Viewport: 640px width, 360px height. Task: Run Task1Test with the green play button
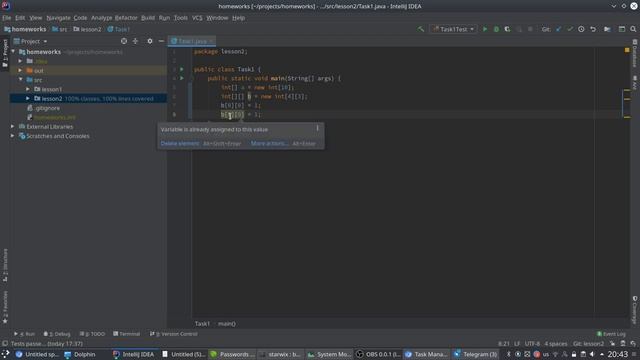(x=485, y=29)
